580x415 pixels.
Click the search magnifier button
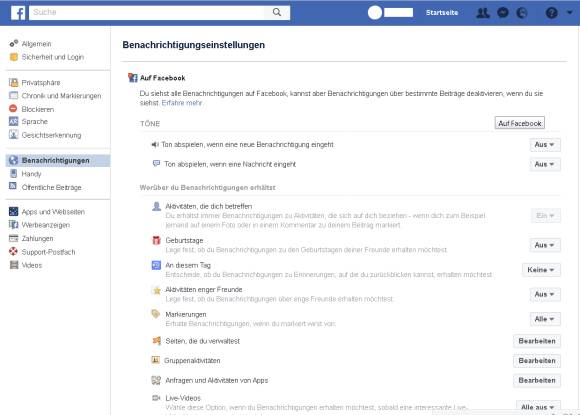pos(277,12)
